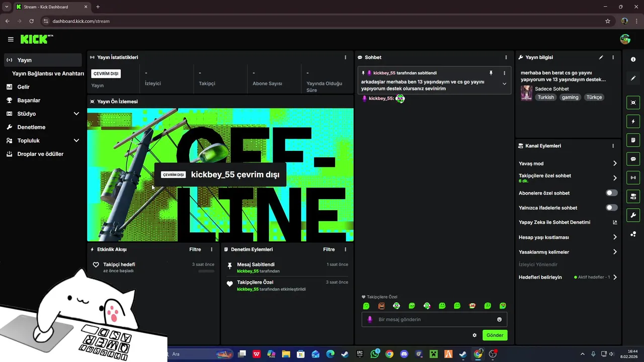Open Filtre in Denetim Eylemleri panel
644x362 pixels.
329,249
